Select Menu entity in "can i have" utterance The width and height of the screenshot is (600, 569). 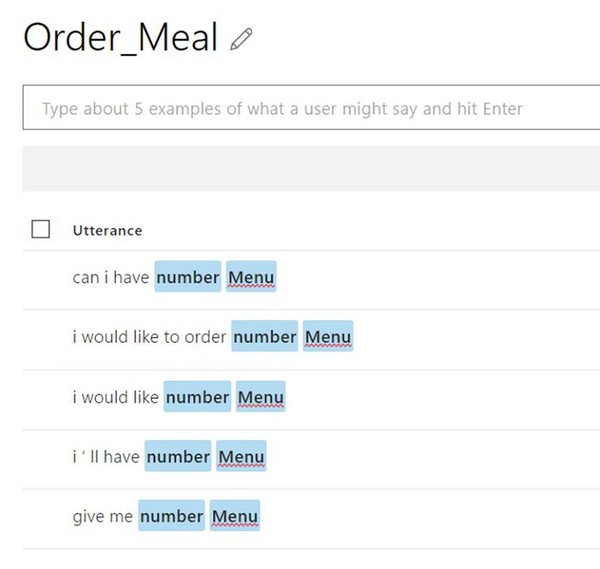pyautogui.click(x=250, y=277)
